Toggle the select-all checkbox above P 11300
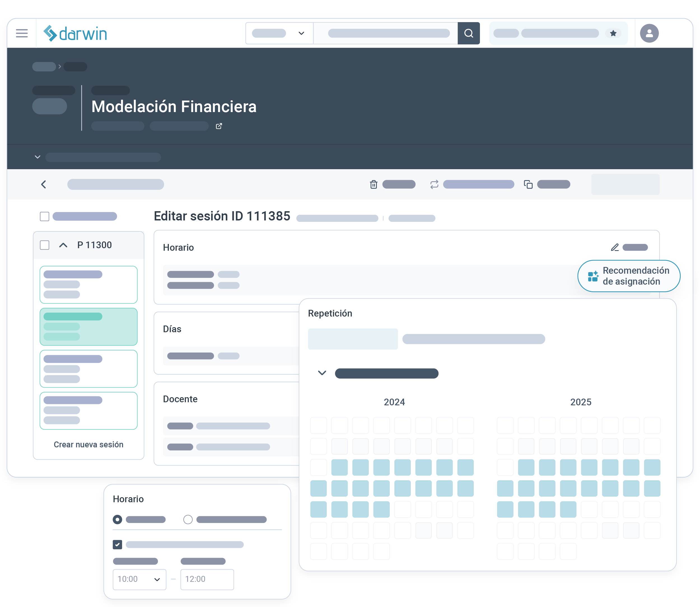 44,217
